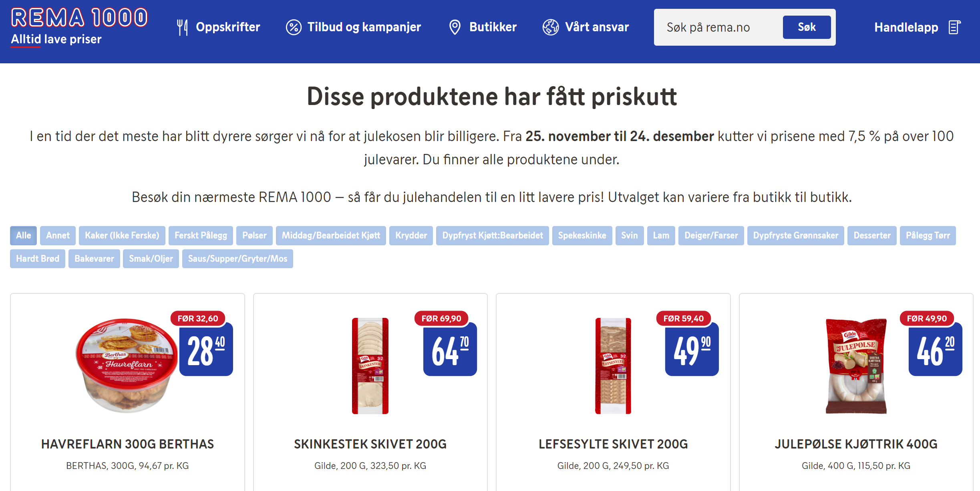
Task: Filter products by Desserter
Action: (872, 236)
